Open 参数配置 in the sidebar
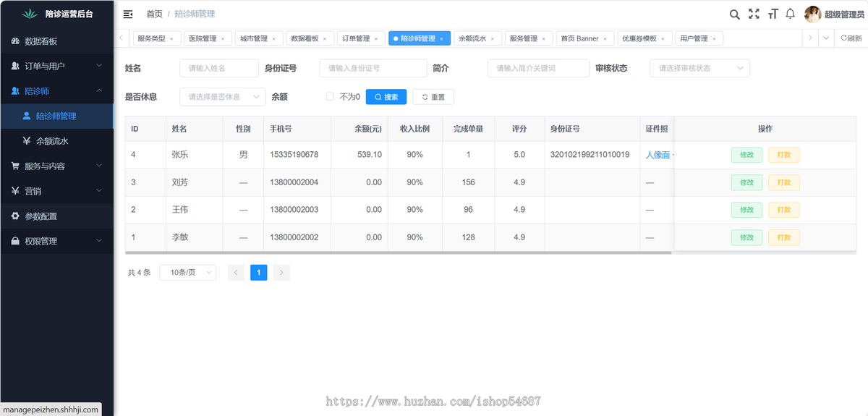This screenshot has width=868, height=416. point(56,216)
